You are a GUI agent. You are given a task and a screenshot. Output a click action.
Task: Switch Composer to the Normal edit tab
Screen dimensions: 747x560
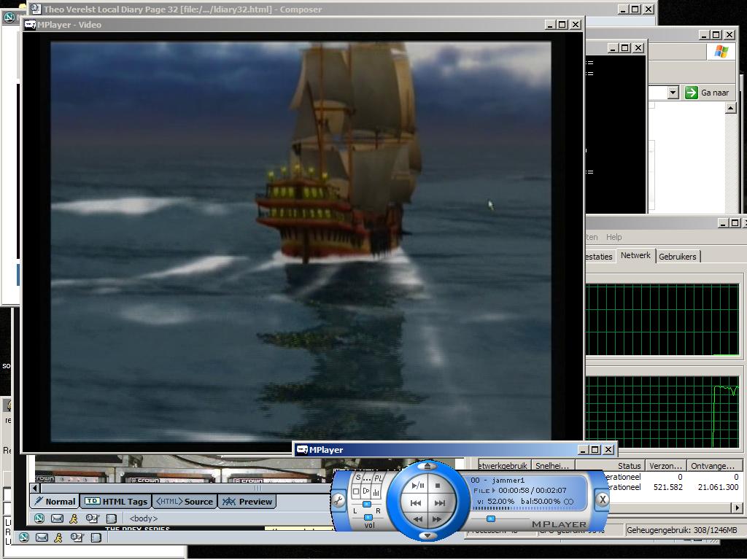(55, 502)
